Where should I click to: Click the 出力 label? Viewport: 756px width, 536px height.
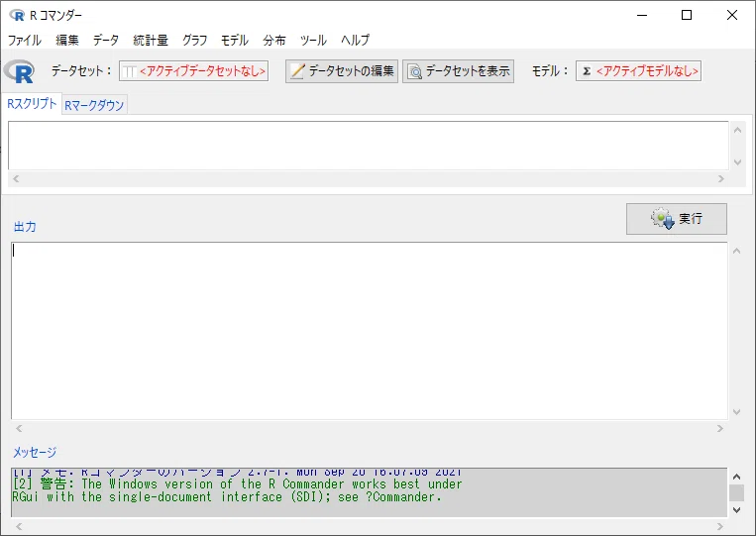coord(25,227)
